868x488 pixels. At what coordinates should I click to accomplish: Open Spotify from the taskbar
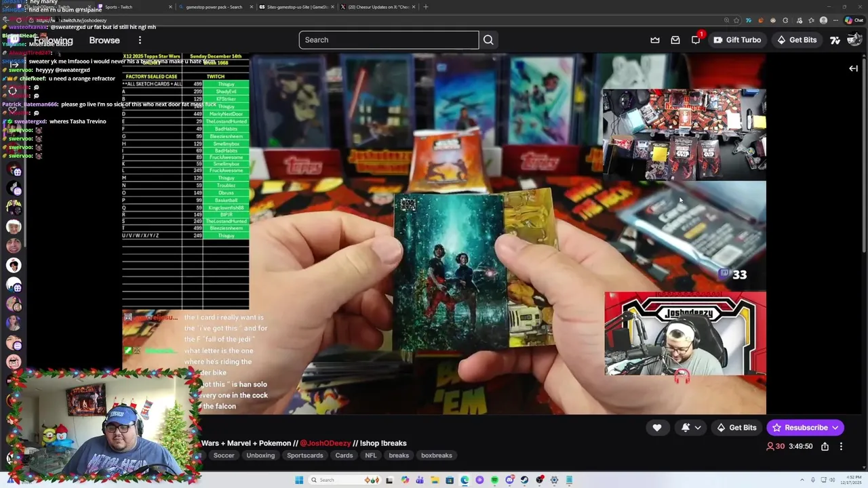[494, 480]
